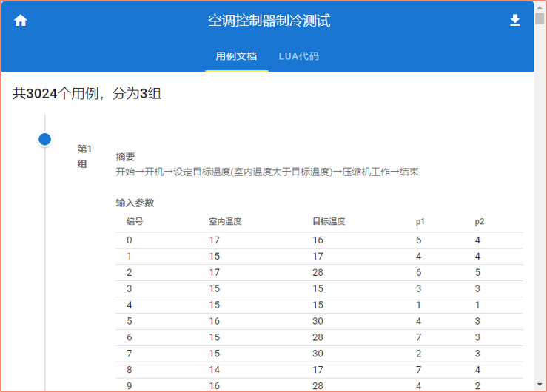Image resolution: width=547 pixels, height=392 pixels.
Task: Click 室内温度 value 17 in row 0
Action: pyautogui.click(x=215, y=240)
